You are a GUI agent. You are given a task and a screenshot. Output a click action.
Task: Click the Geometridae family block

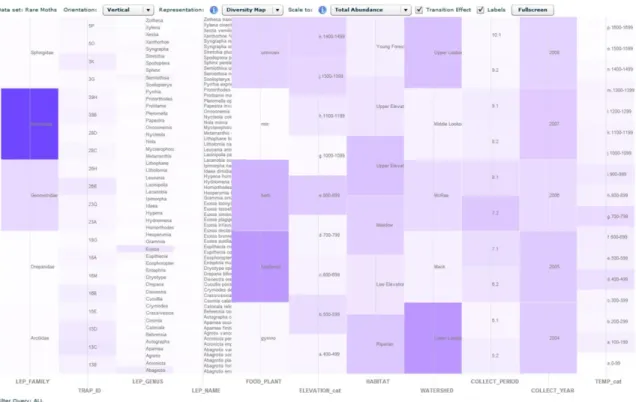click(30, 195)
